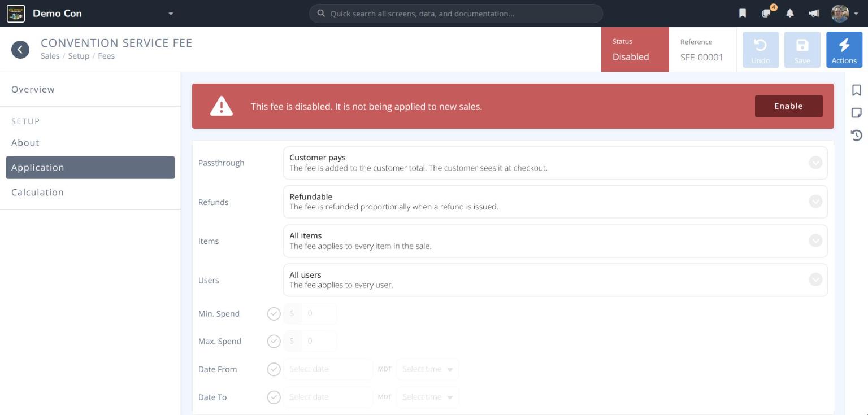Image resolution: width=868 pixels, height=415 pixels.
Task: Click the megaphone announcements icon
Action: (814, 14)
